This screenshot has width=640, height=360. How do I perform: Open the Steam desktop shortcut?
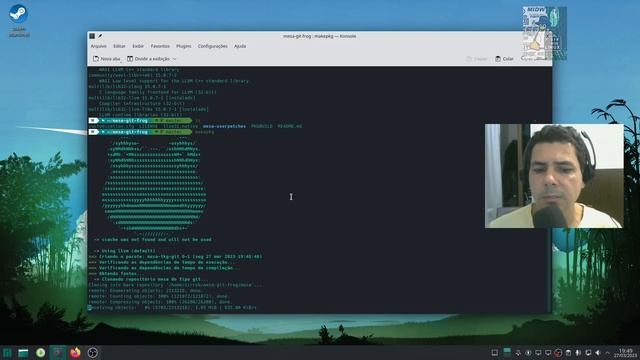(18, 20)
